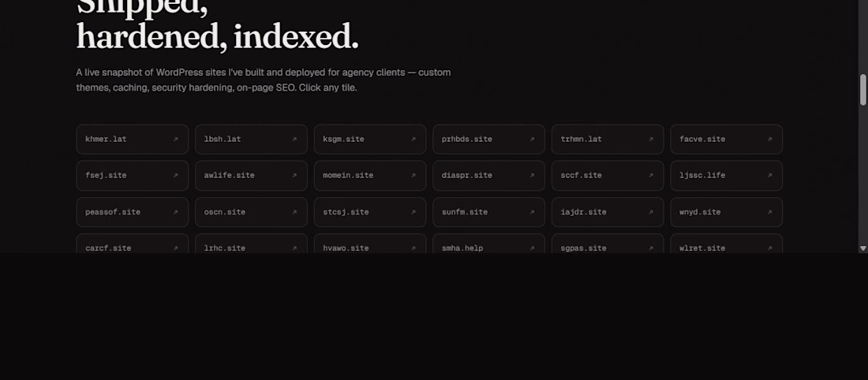Select the oscn.site text

tap(224, 212)
